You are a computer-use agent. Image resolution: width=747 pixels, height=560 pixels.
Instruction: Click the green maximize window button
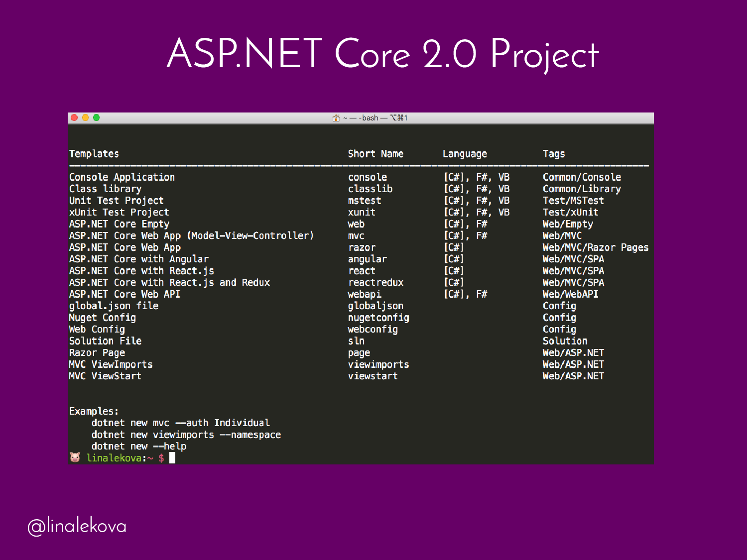[x=96, y=117]
